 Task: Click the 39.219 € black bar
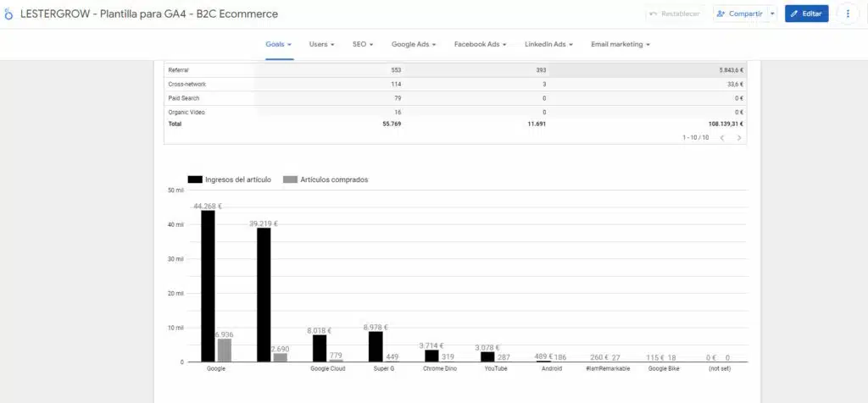point(264,295)
